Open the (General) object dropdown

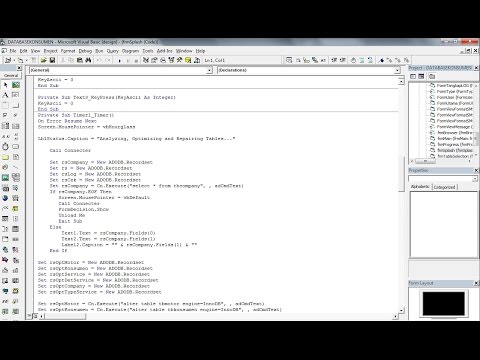click(209, 70)
